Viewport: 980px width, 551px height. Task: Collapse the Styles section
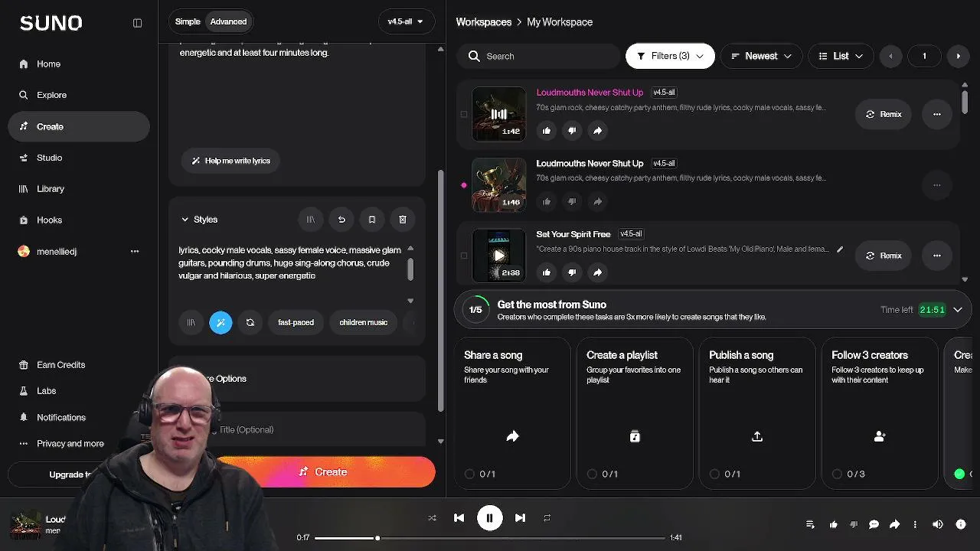click(x=185, y=220)
